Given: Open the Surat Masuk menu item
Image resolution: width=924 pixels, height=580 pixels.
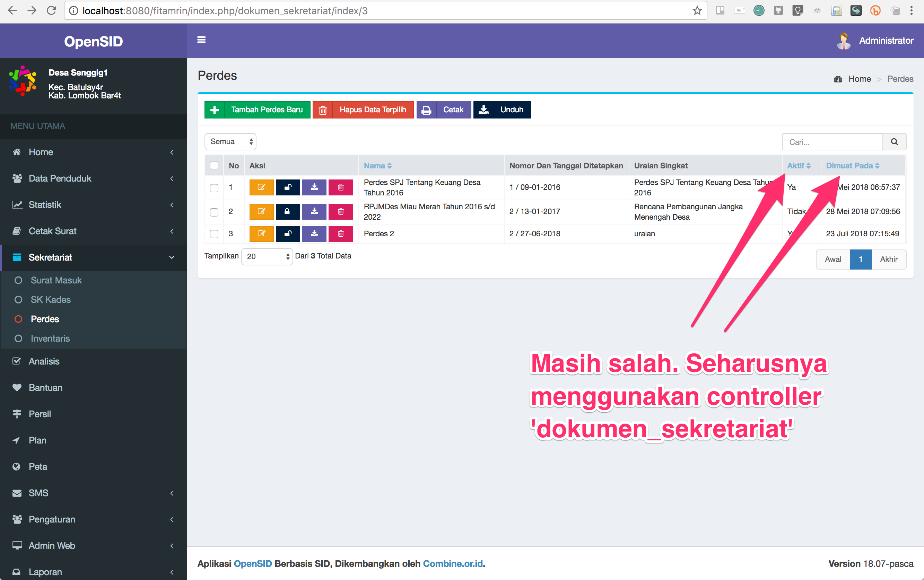Looking at the screenshot, I should tap(56, 280).
